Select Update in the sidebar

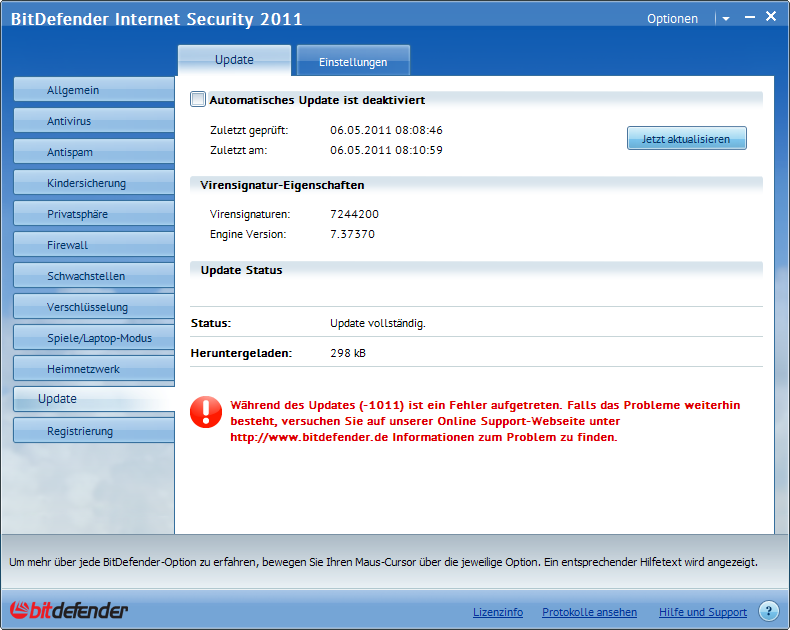[x=94, y=399]
